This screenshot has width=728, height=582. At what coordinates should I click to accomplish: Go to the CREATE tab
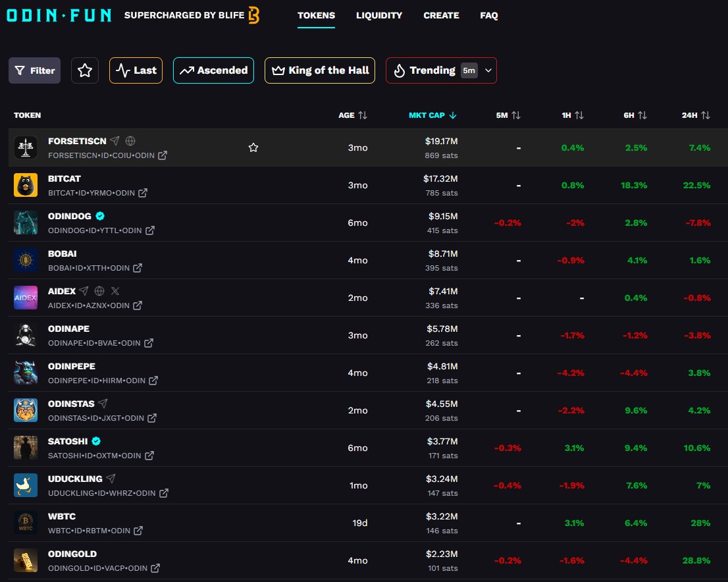(441, 15)
